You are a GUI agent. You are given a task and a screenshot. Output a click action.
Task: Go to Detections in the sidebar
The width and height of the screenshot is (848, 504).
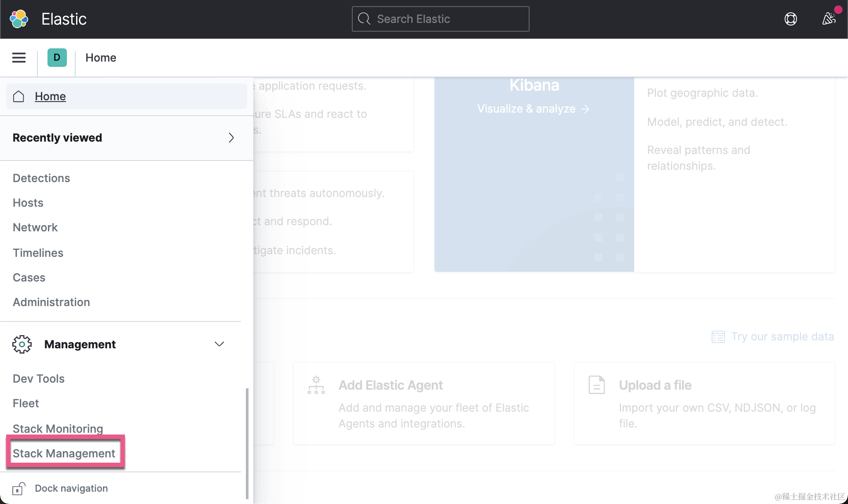[41, 178]
